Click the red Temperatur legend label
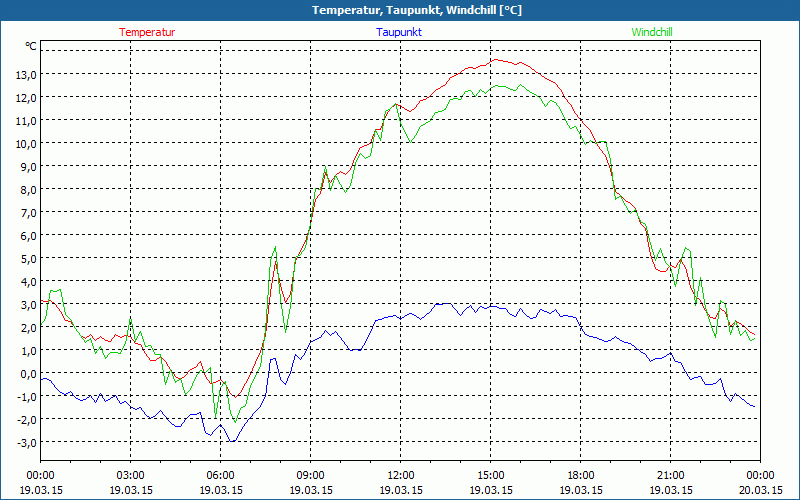Screen dimensions: 800x500 [x=147, y=32]
